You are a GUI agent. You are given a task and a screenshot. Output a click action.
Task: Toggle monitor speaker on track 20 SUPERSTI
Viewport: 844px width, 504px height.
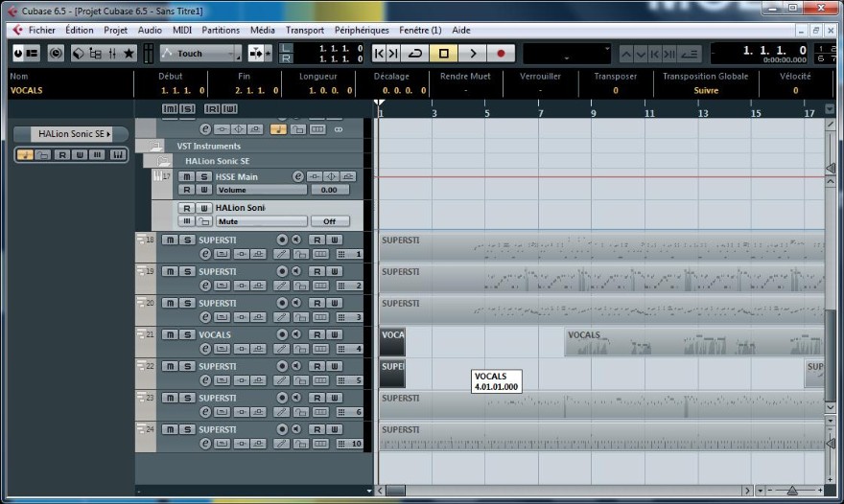click(296, 303)
